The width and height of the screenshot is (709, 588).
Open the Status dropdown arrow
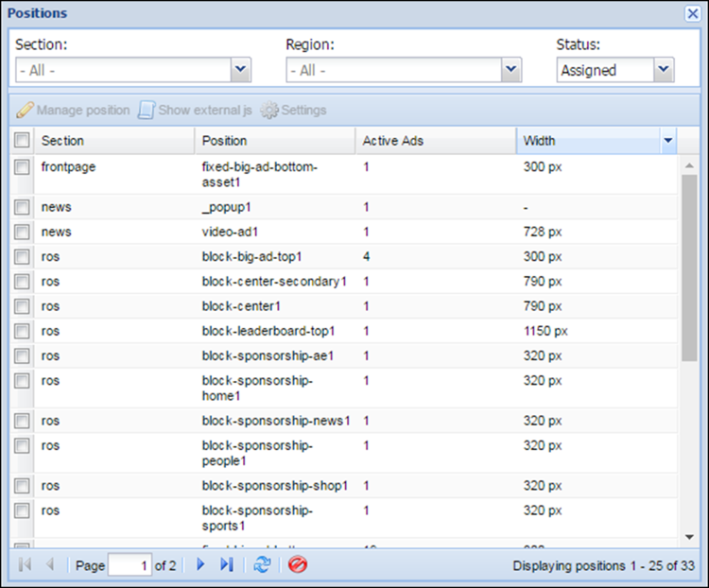(x=664, y=70)
